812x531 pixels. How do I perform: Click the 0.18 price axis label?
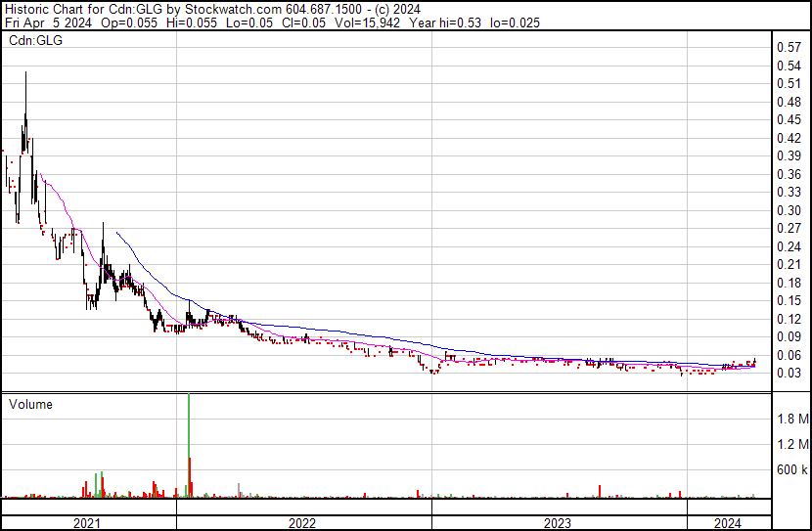(789, 283)
